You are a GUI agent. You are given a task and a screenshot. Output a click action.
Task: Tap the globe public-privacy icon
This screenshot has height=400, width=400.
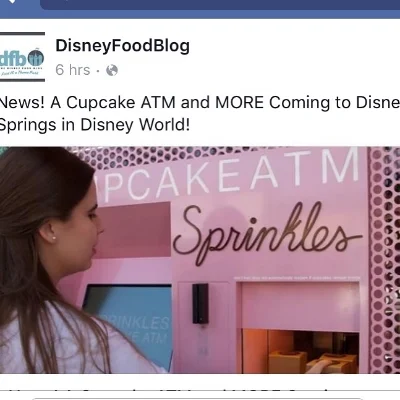[x=112, y=70]
